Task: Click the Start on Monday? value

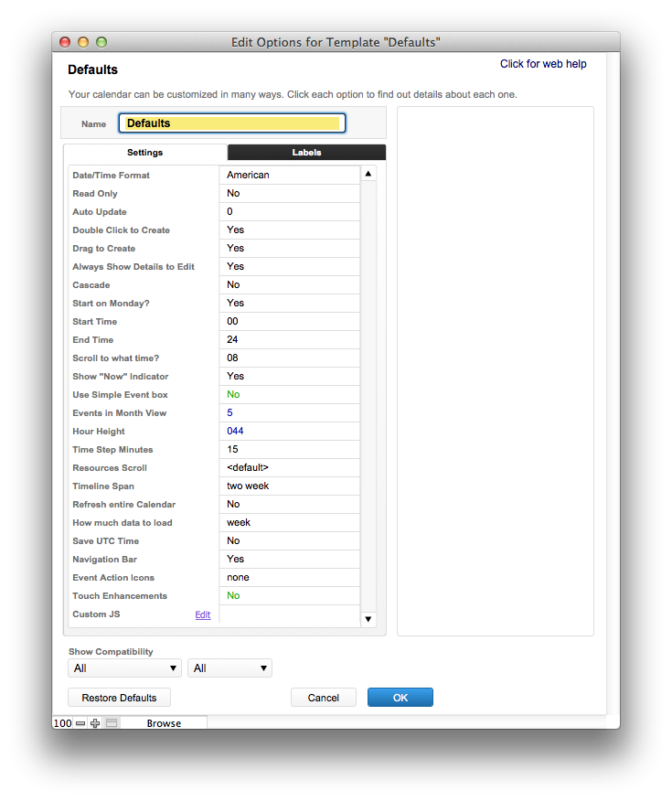Action: [290, 303]
